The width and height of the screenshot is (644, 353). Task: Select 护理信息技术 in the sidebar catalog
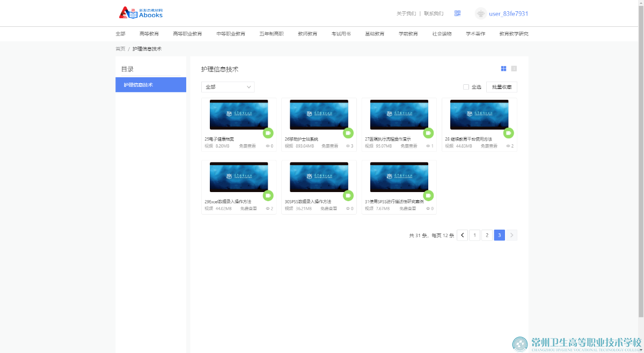click(150, 85)
